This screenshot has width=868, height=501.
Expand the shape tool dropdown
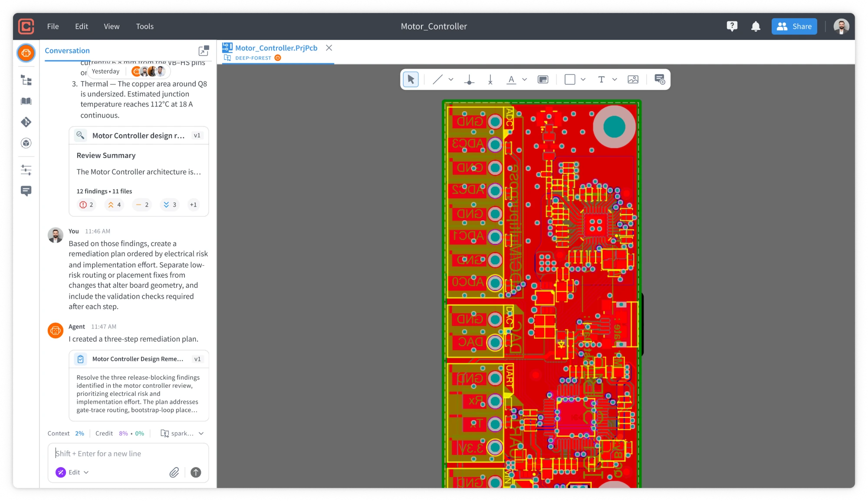[583, 79]
